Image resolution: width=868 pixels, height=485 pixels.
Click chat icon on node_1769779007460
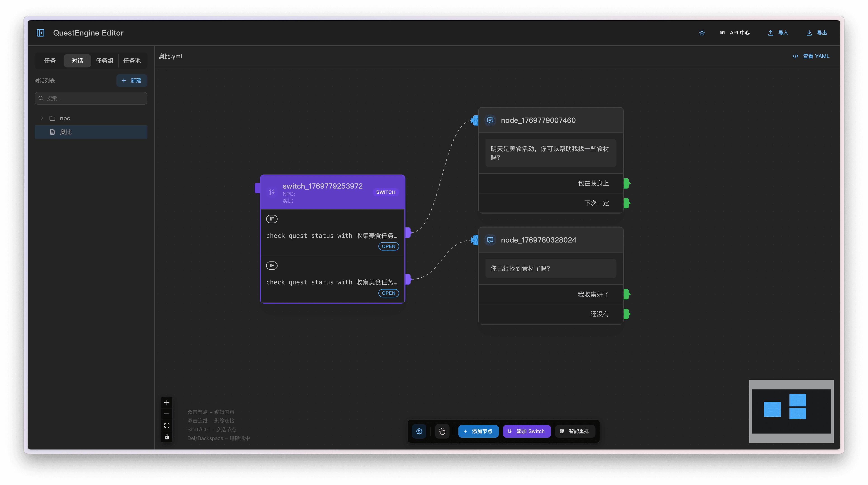[x=490, y=120]
